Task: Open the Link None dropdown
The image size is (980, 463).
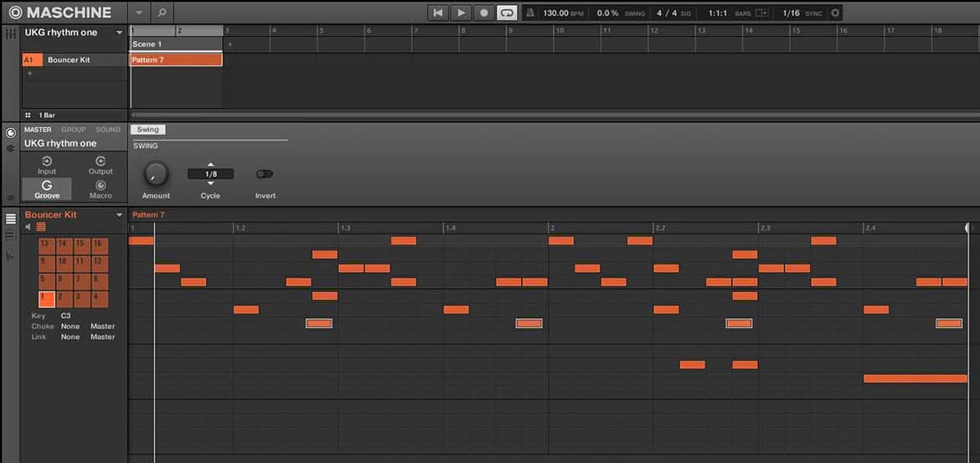Action: point(70,337)
